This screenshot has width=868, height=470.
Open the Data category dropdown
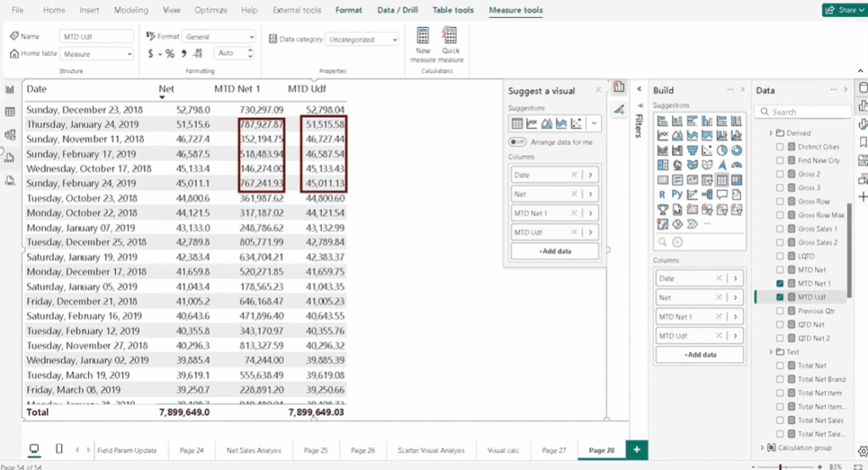click(361, 39)
